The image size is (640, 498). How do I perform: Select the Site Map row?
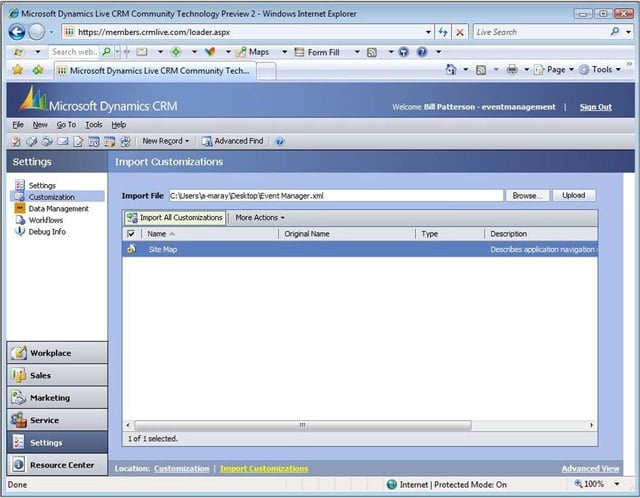click(x=360, y=249)
